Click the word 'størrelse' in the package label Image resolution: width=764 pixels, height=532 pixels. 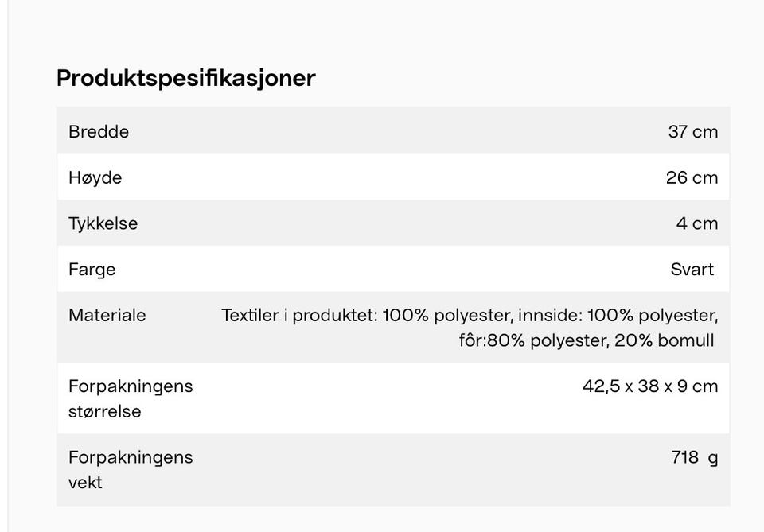click(x=104, y=412)
